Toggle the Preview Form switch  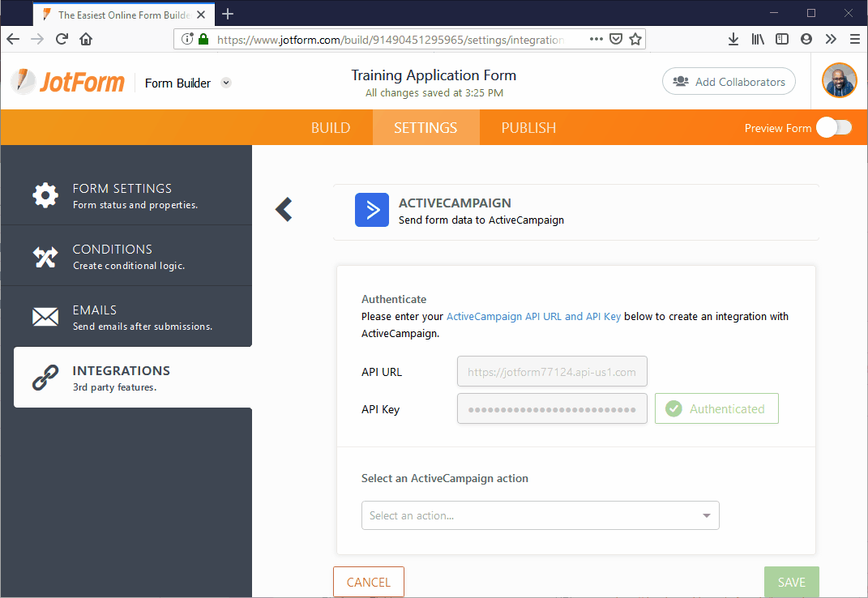coord(834,128)
